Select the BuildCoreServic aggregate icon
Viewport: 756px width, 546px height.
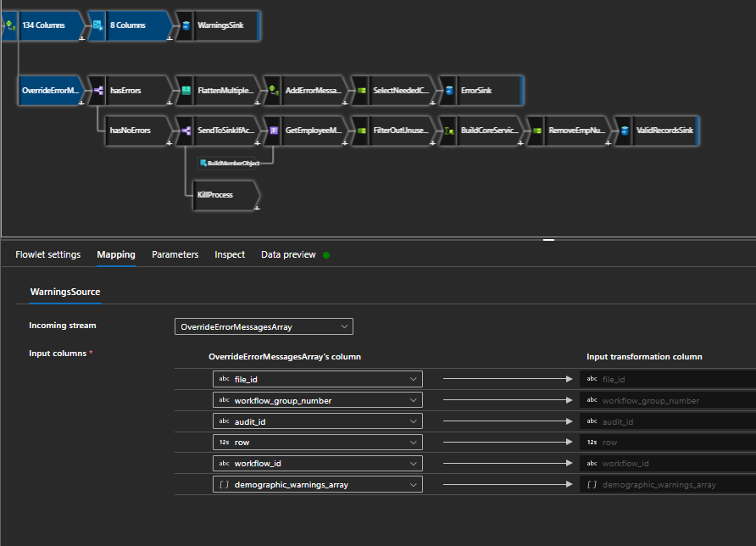[449, 131]
